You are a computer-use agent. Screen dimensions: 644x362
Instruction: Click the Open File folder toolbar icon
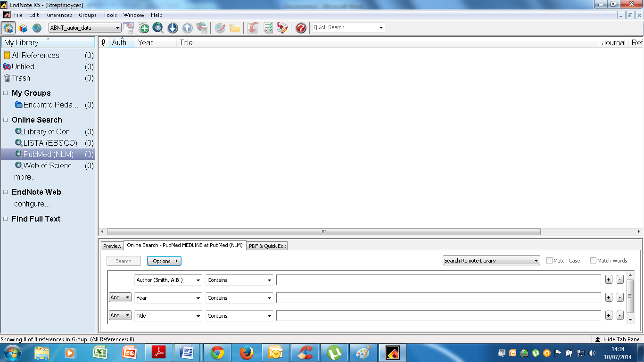tap(235, 28)
